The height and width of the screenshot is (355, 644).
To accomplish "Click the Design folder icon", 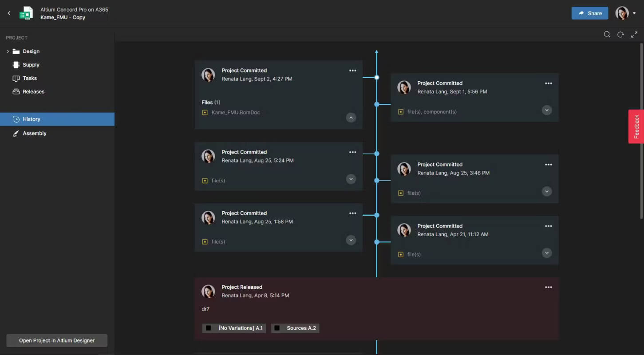I will tap(16, 51).
